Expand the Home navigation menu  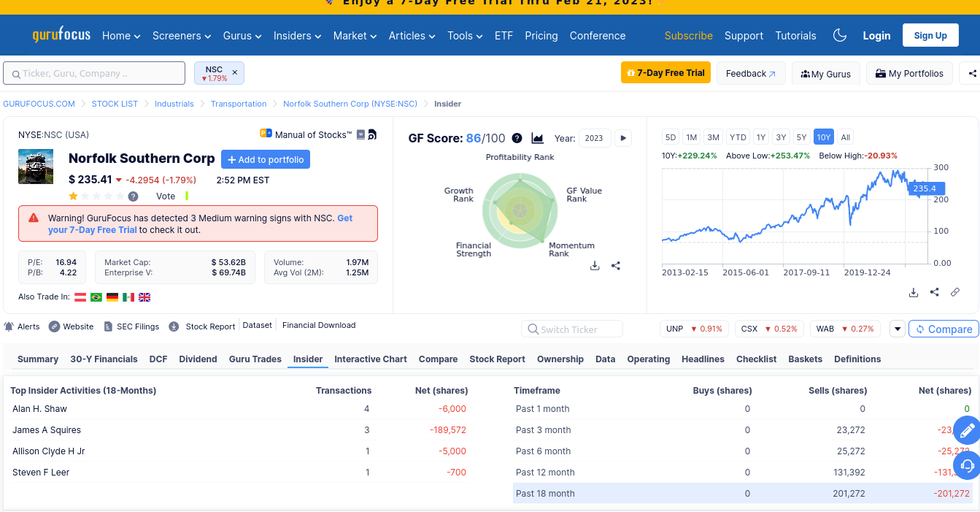[x=120, y=36]
